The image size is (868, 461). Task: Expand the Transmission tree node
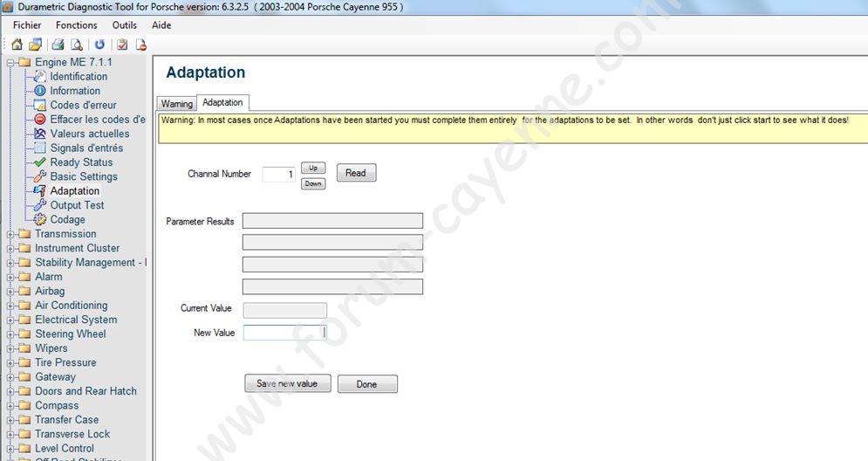10,234
